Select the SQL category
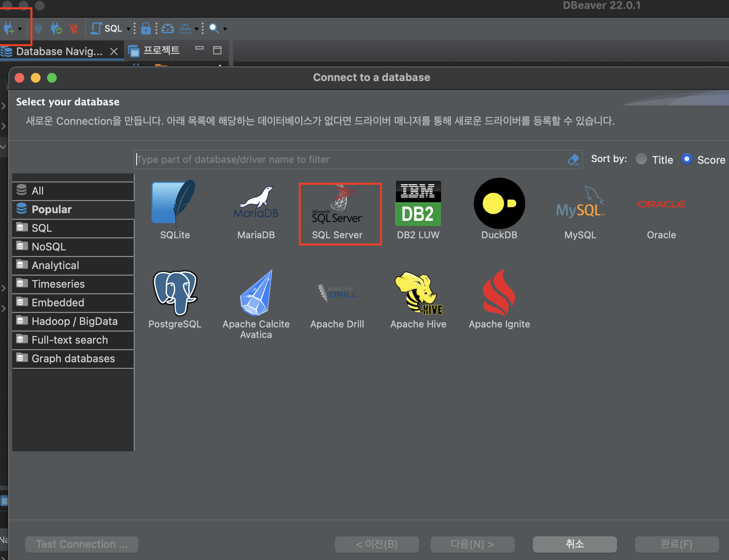This screenshot has height=560, width=729. pyautogui.click(x=73, y=228)
